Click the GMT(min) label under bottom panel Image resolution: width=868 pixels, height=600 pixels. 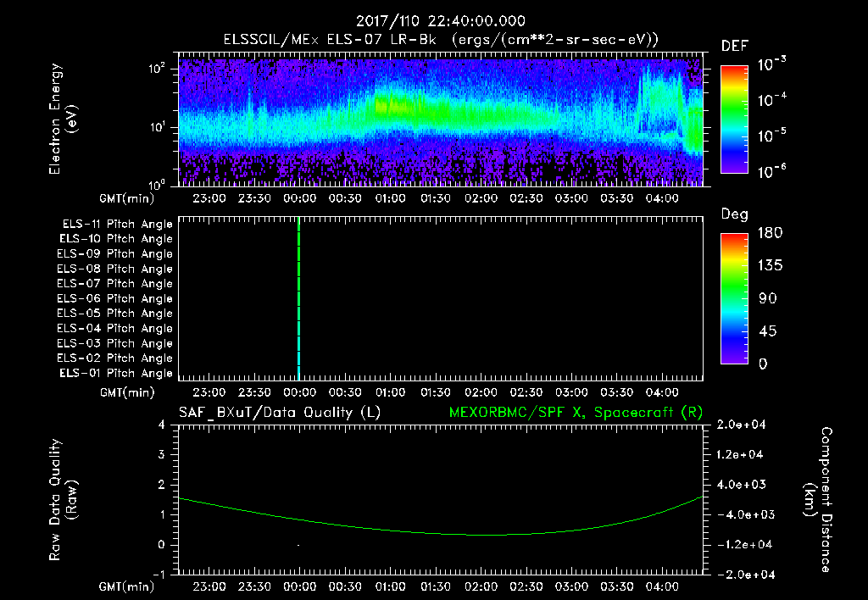point(127,586)
